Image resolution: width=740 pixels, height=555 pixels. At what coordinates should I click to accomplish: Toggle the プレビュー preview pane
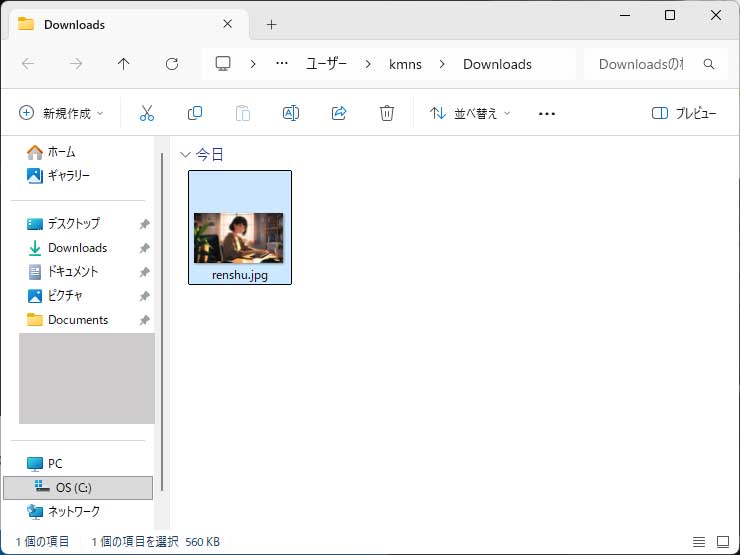click(x=684, y=114)
